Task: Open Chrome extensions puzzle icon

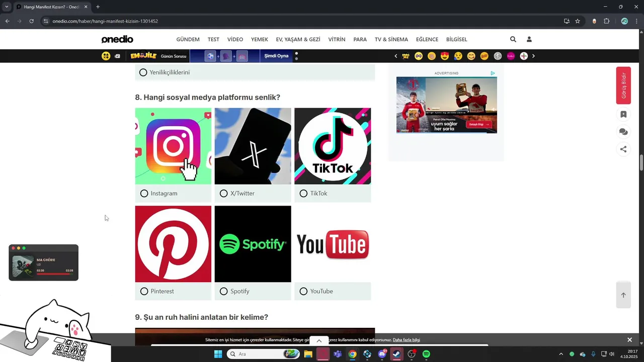Action: point(606,21)
